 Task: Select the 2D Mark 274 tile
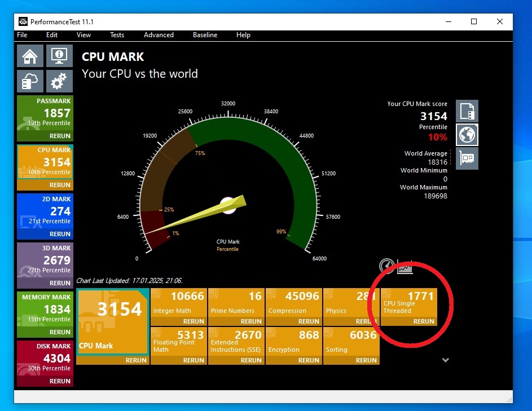coord(45,211)
